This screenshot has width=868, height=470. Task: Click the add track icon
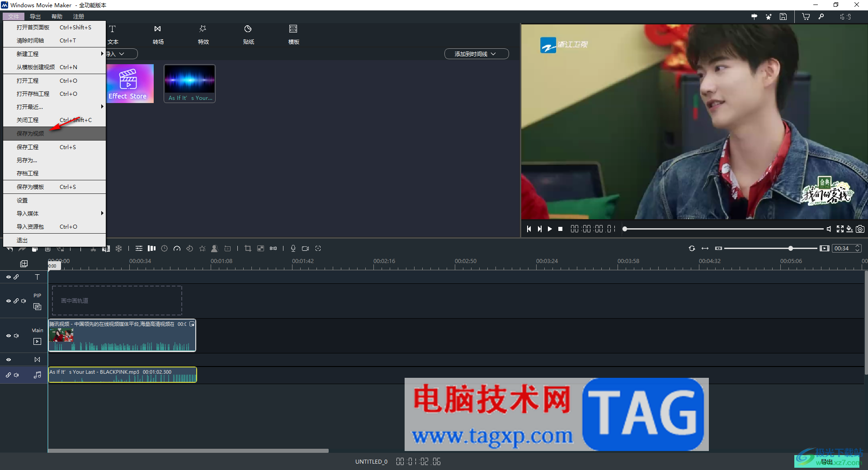click(x=24, y=263)
